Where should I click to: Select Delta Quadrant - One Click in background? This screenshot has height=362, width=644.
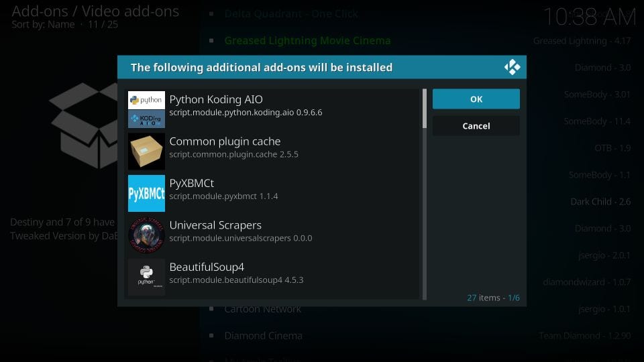point(291,14)
